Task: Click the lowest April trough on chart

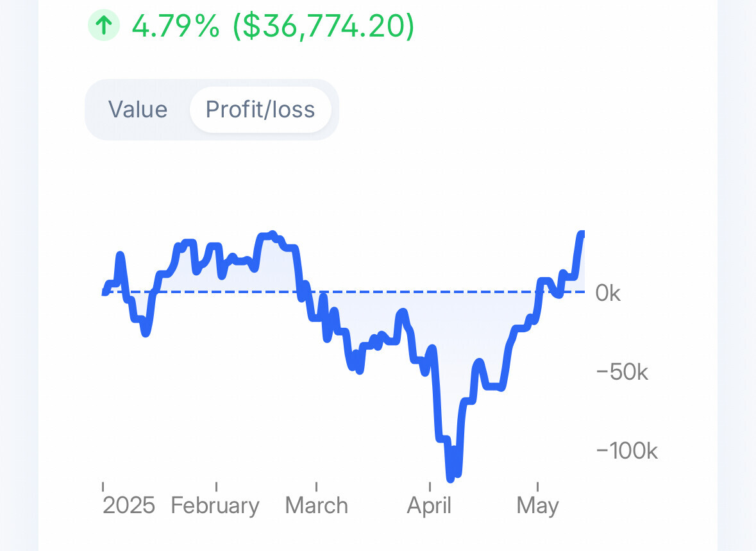Action: click(450, 477)
